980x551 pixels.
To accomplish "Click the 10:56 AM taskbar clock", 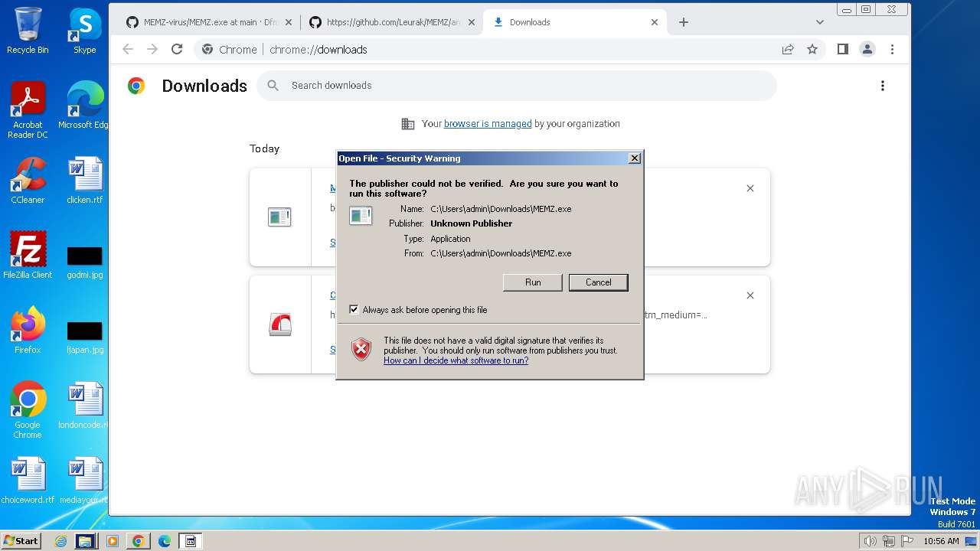I will click(941, 541).
